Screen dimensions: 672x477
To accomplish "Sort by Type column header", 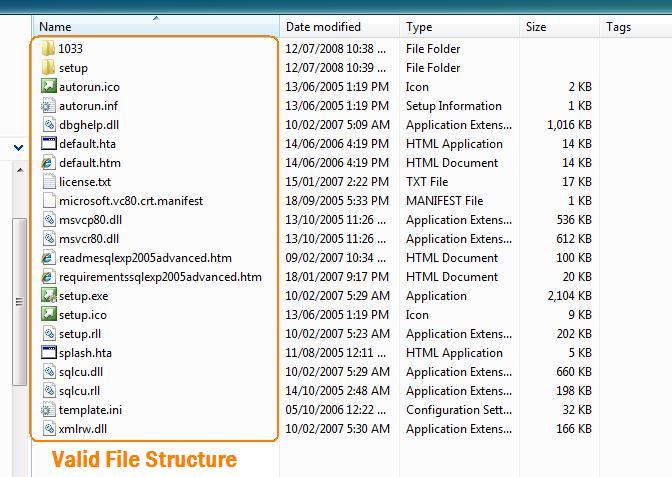I will [x=459, y=27].
